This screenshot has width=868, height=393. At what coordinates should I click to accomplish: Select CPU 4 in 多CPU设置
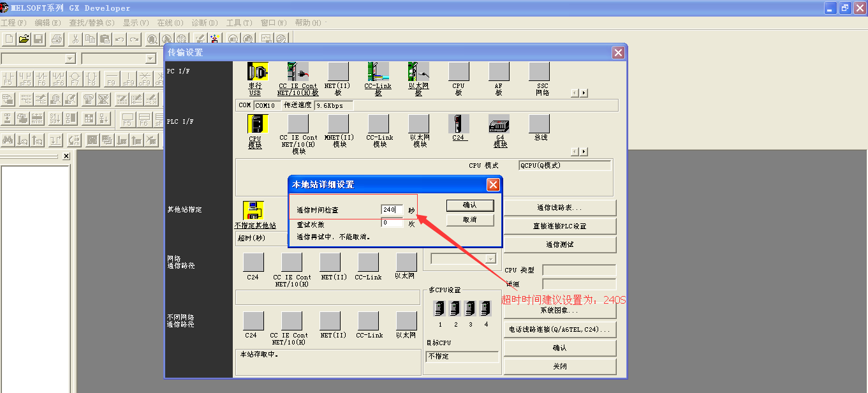pos(486,308)
